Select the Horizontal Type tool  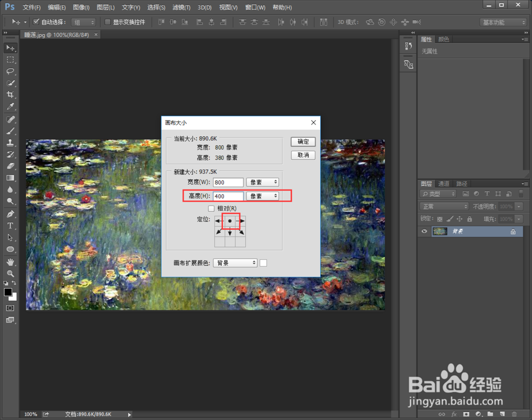[x=11, y=226]
